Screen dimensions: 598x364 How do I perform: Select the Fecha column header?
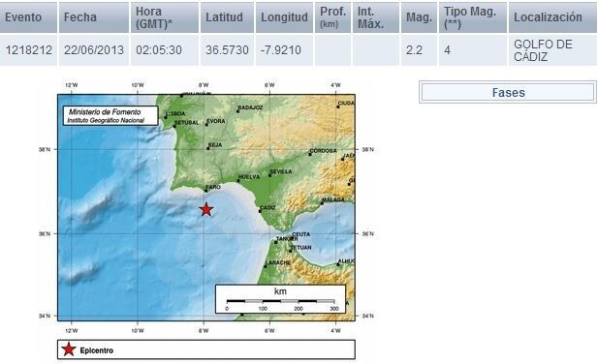pos(94,17)
